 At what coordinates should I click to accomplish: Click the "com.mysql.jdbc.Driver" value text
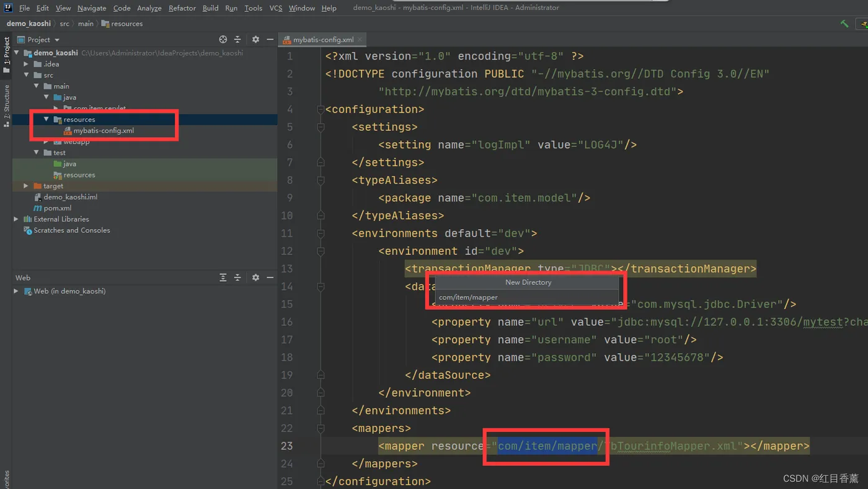707,304
